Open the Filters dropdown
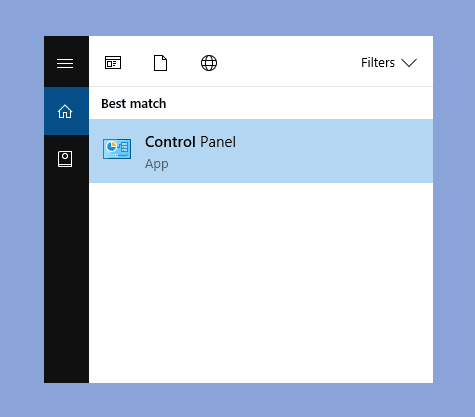 [389, 63]
